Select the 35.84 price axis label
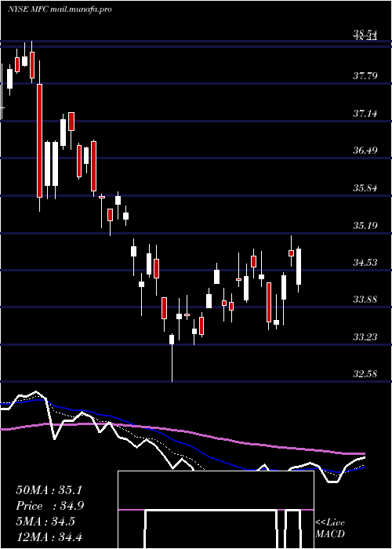The width and height of the screenshot is (392, 549). coord(365,188)
